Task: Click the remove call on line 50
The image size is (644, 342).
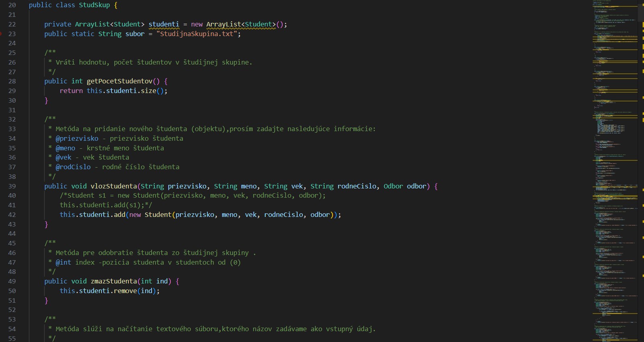Action: 125,291
